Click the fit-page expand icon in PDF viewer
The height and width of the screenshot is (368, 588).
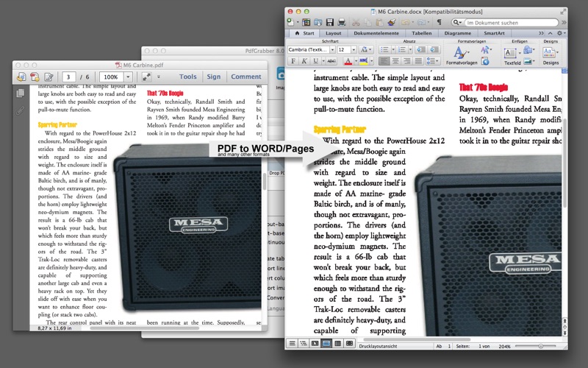click(x=146, y=77)
